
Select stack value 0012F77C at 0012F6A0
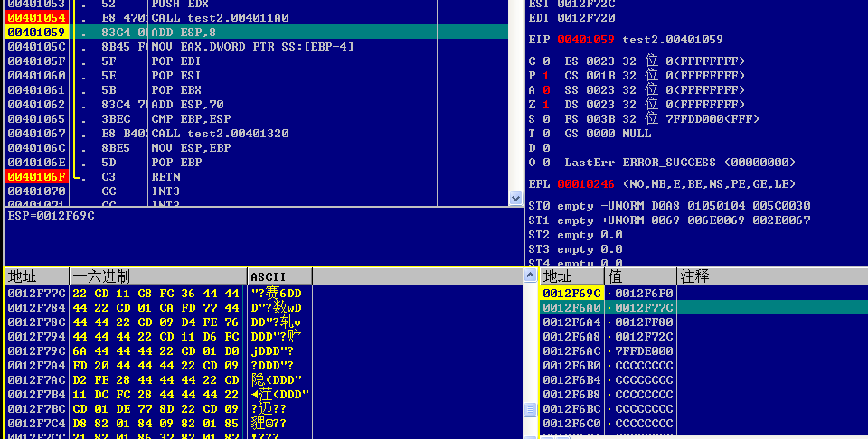coord(644,307)
